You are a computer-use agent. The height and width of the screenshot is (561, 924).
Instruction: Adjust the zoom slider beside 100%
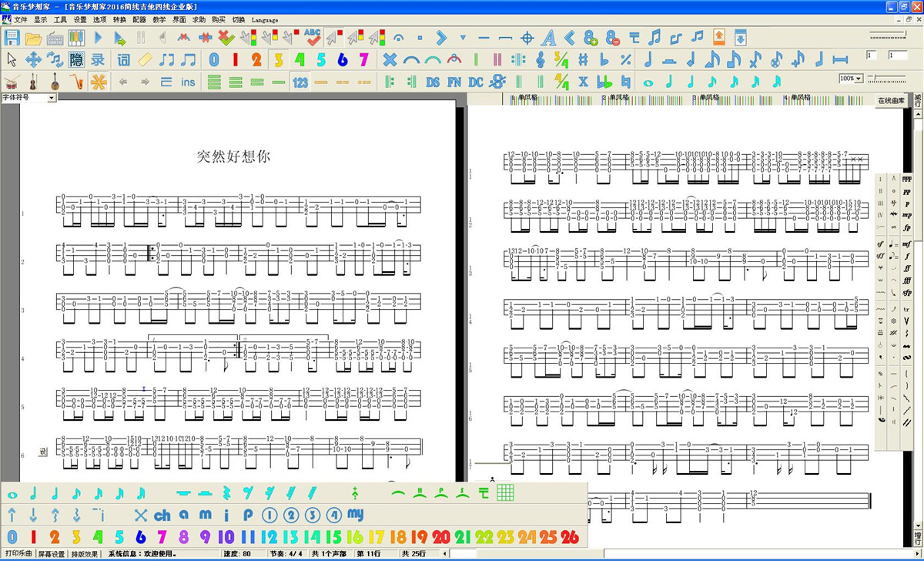[x=887, y=79]
